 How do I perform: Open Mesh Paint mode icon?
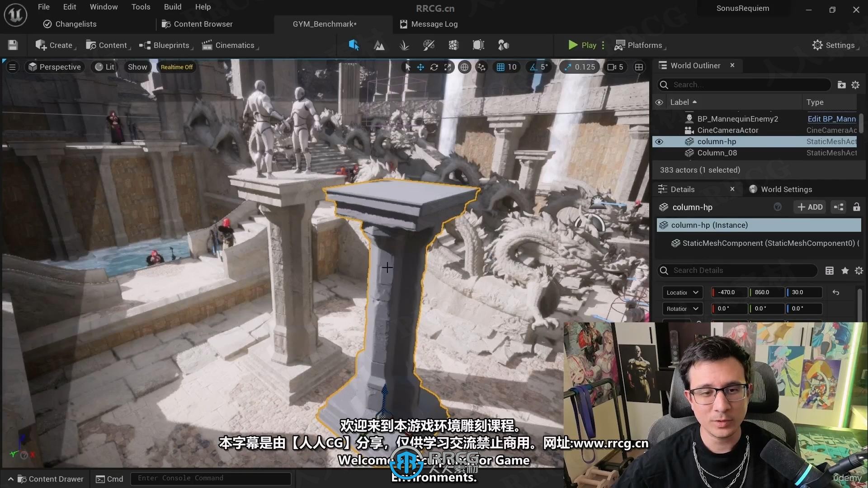429,45
